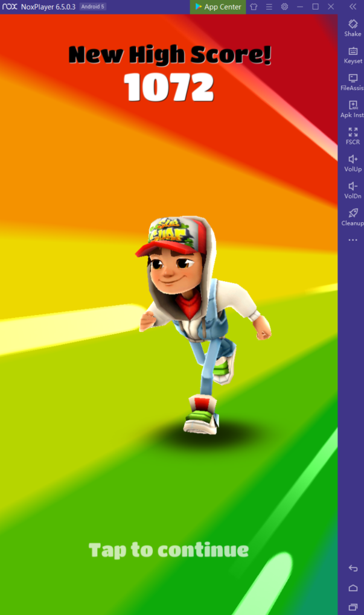Lower volume with the VolDn icon
Image resolution: width=364 pixels, height=615 pixels.
(x=353, y=190)
